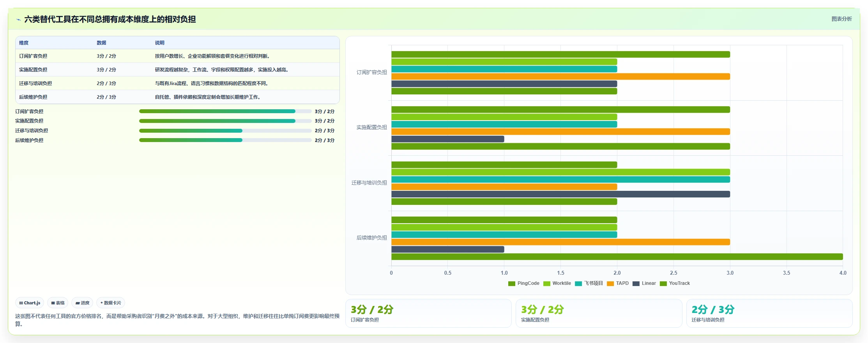Click the Chart.js tag chip
868x343 pixels.
(x=30, y=303)
